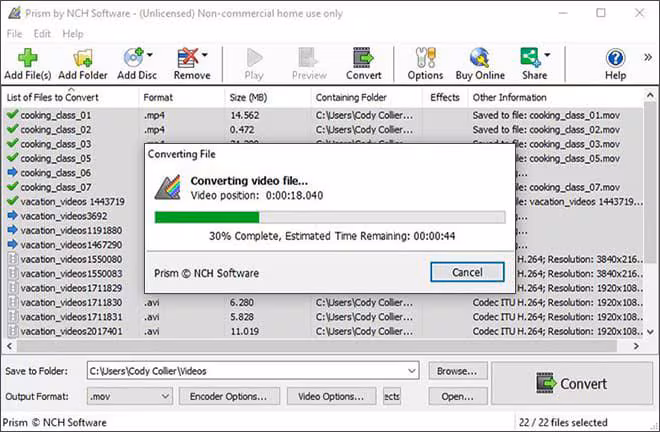660x432 pixels.
Task: Click the conversion progress bar
Action: (330, 217)
